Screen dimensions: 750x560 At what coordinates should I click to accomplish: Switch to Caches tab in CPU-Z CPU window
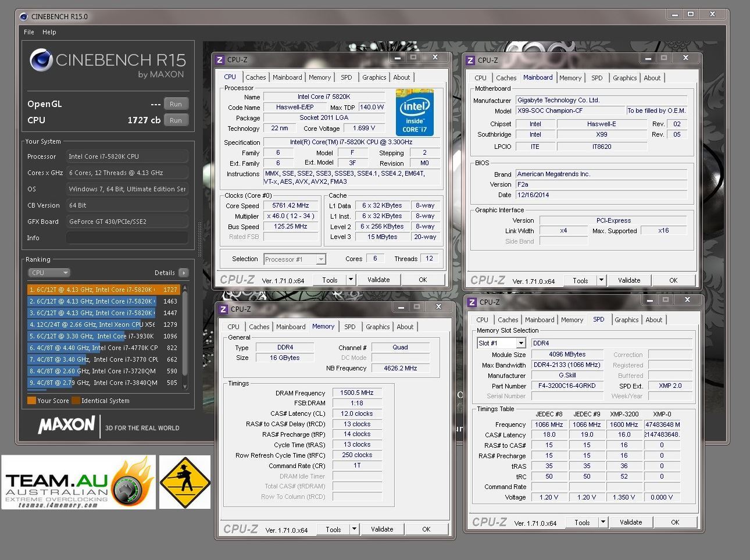point(255,77)
